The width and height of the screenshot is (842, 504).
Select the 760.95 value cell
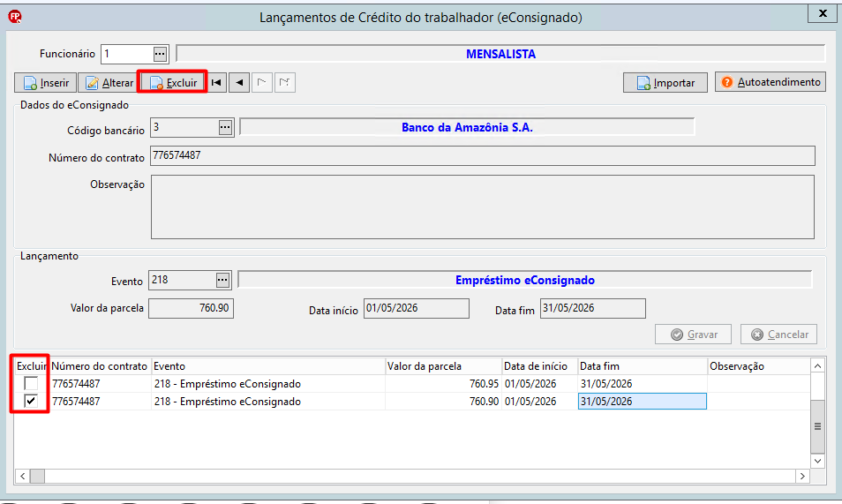click(443, 384)
